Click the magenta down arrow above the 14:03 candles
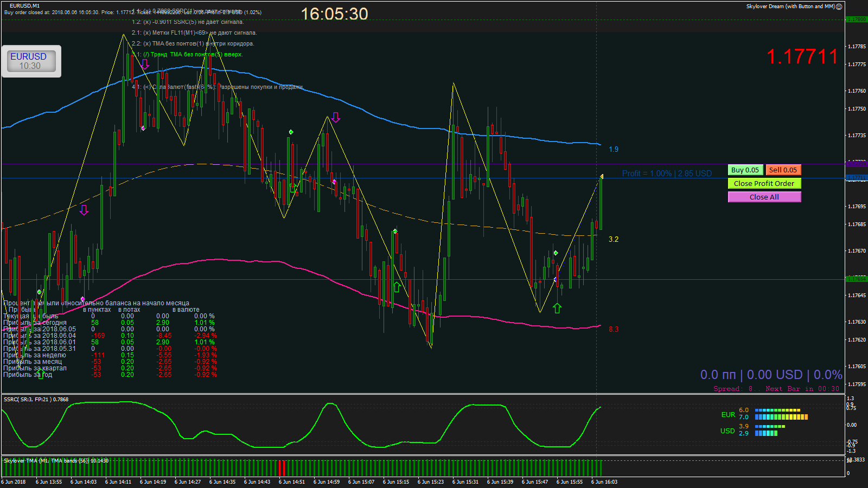The image size is (868, 488). [x=84, y=210]
